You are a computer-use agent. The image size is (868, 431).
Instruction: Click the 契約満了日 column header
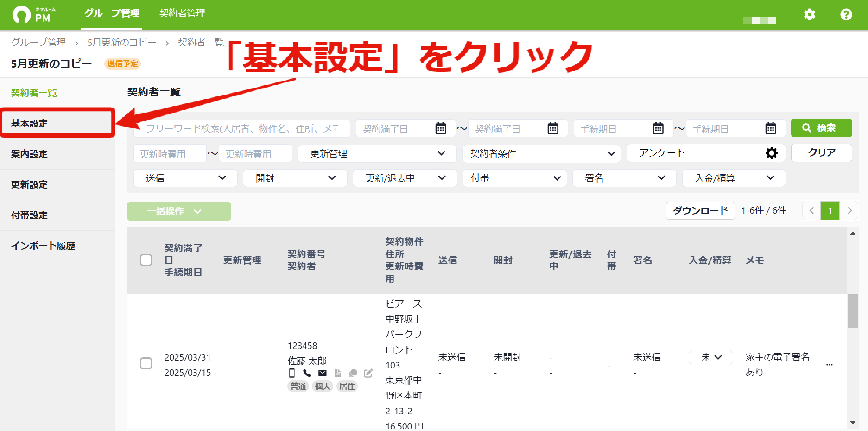coord(184,254)
